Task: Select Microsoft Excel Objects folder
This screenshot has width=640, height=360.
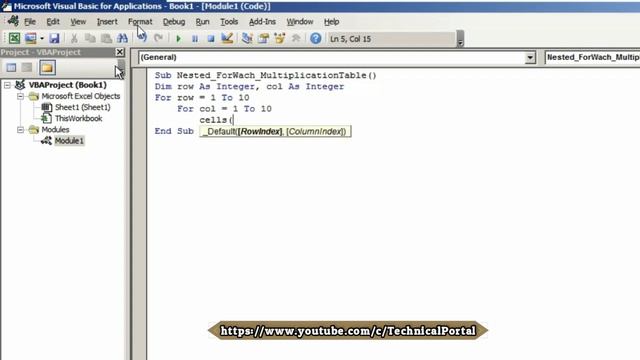Action: [80, 96]
